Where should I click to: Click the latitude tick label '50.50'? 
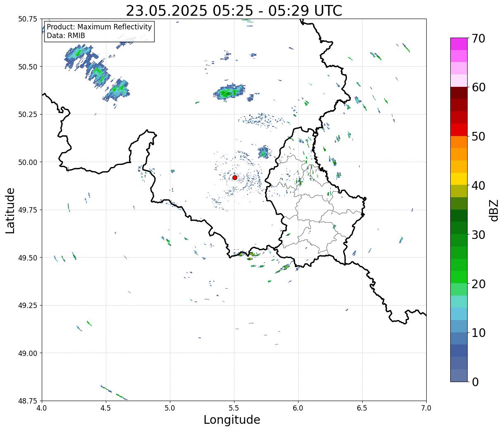tap(27, 67)
